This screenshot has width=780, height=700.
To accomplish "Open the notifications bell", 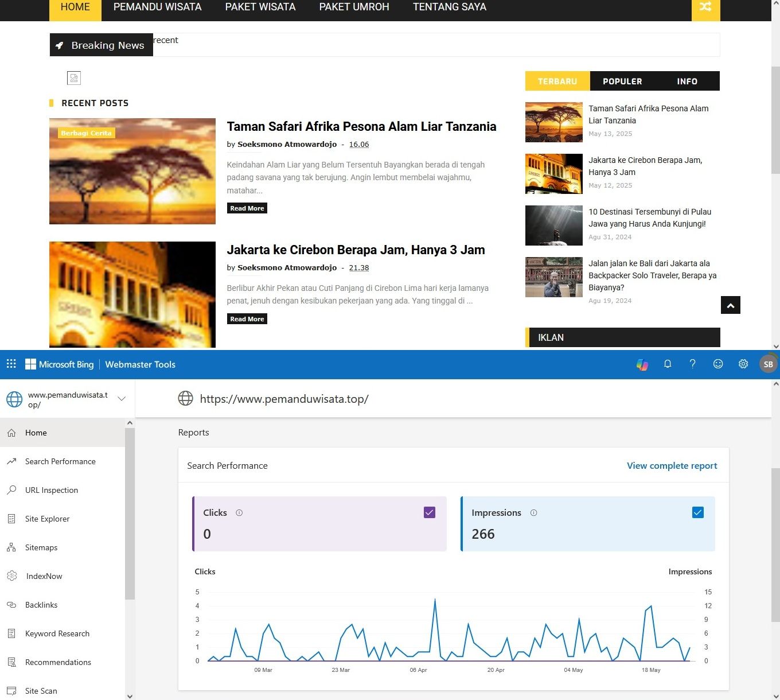I will tap(668, 364).
